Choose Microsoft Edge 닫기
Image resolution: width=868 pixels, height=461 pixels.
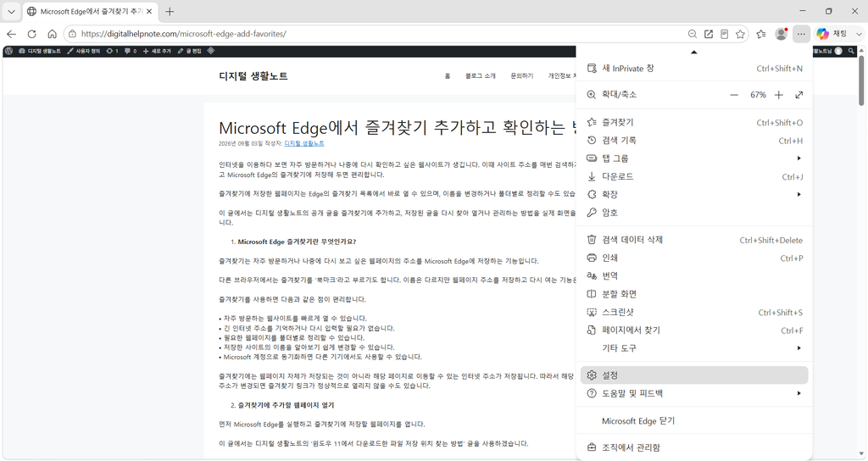click(x=694, y=420)
